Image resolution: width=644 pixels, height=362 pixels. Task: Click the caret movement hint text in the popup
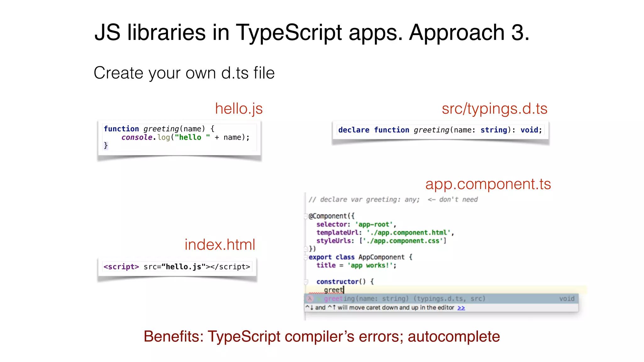(380, 308)
